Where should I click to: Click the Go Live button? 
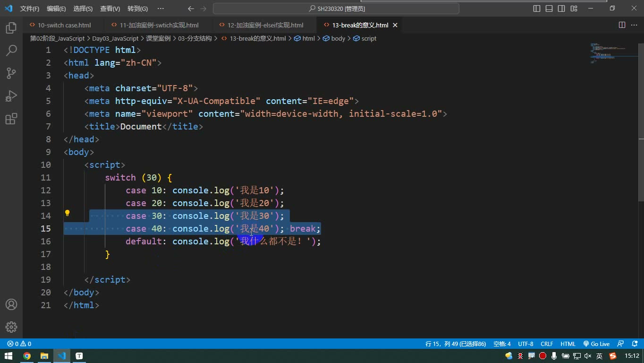tap(596, 344)
